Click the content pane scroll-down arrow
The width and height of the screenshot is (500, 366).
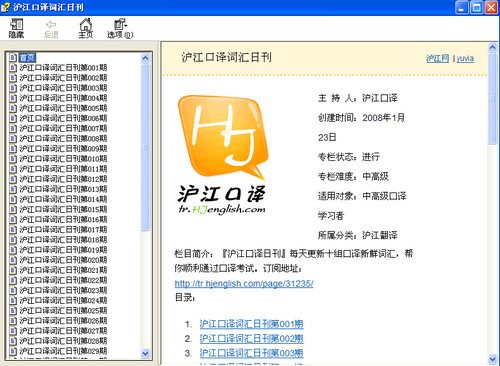tap(493, 359)
